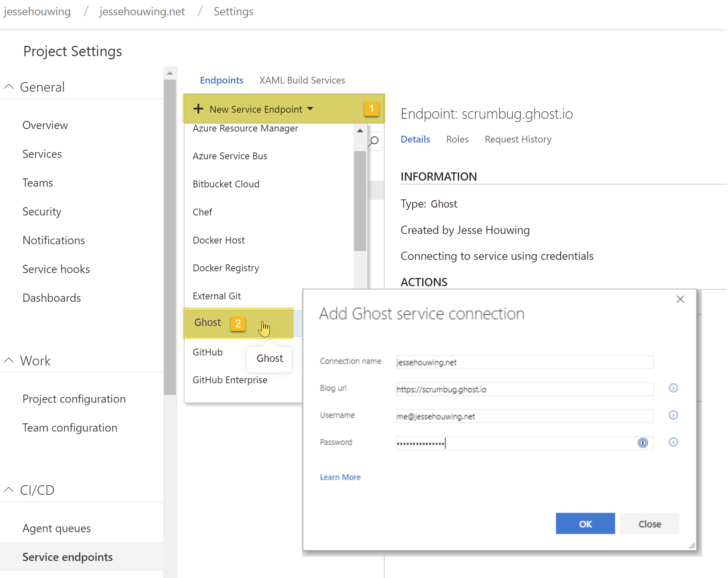Select Docker Registry from endpoint list
The image size is (728, 578).
pos(226,268)
